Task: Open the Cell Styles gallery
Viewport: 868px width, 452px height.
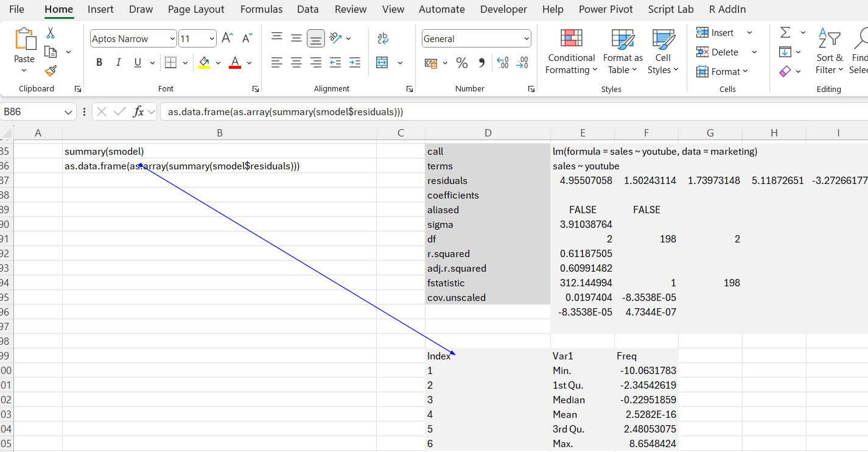Action: click(x=663, y=51)
